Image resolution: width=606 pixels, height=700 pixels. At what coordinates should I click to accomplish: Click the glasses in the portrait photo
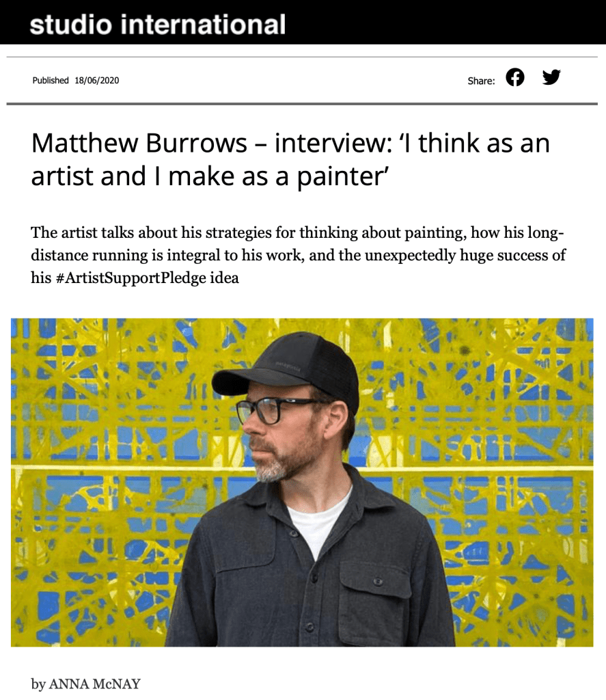tap(277, 410)
